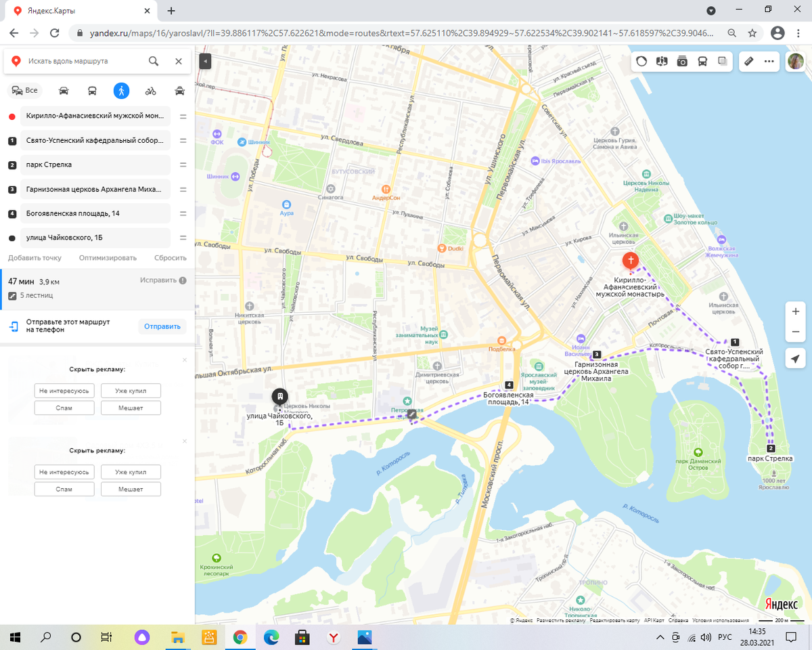Zoom out of the map with minus

tap(796, 332)
